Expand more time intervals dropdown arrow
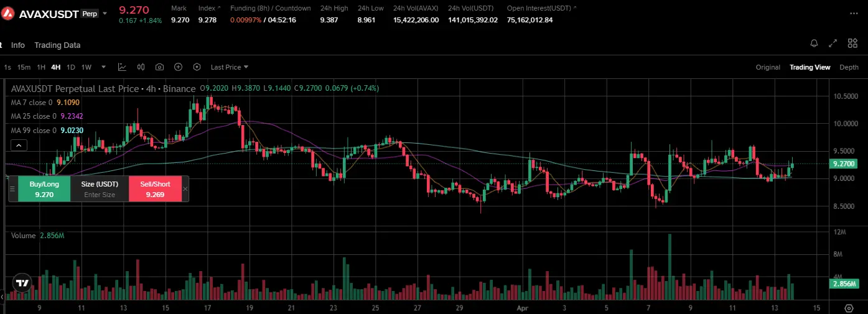868x314 pixels. [103, 67]
